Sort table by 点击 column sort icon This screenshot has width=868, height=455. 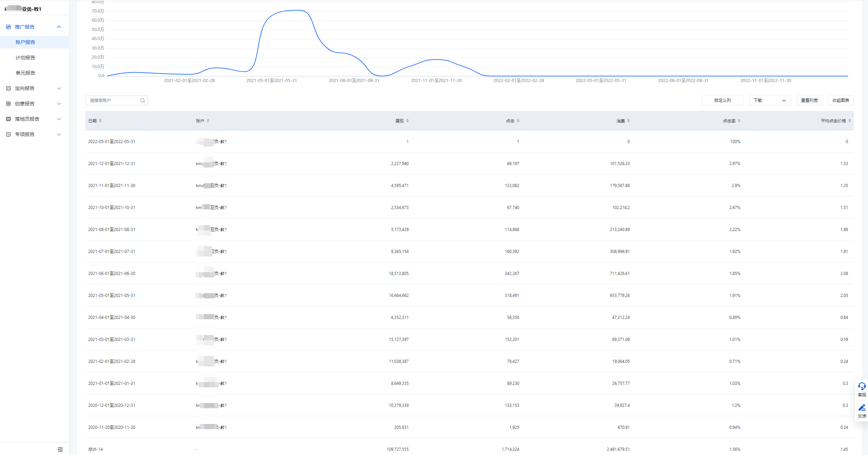518,121
